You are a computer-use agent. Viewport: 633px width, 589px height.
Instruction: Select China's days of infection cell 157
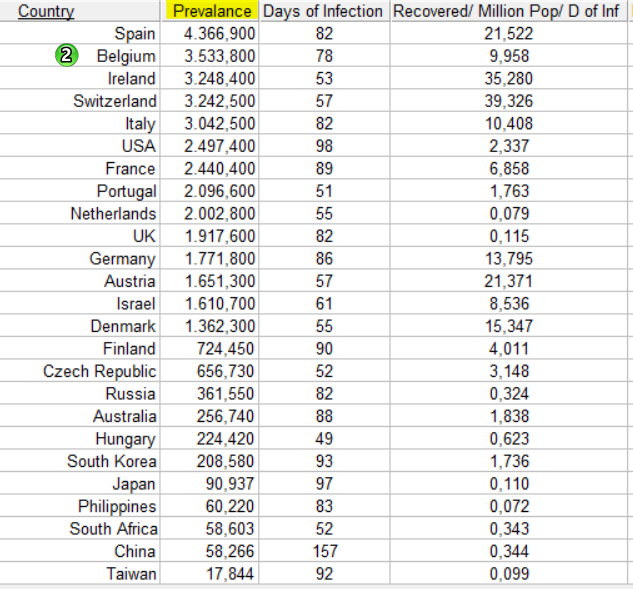325,551
